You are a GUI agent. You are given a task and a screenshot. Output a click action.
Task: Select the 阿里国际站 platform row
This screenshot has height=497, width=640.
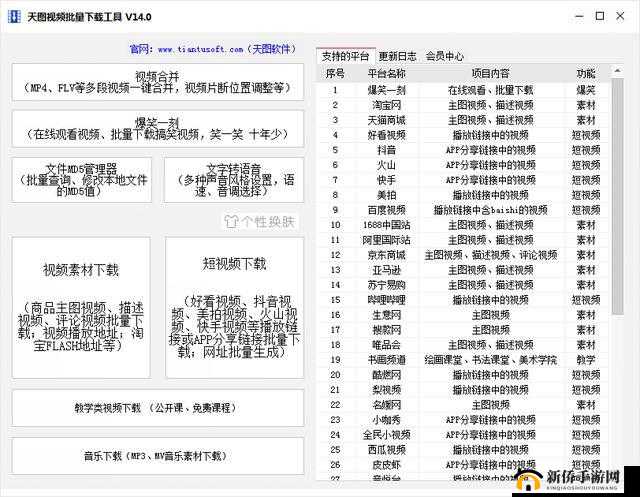[x=463, y=240]
